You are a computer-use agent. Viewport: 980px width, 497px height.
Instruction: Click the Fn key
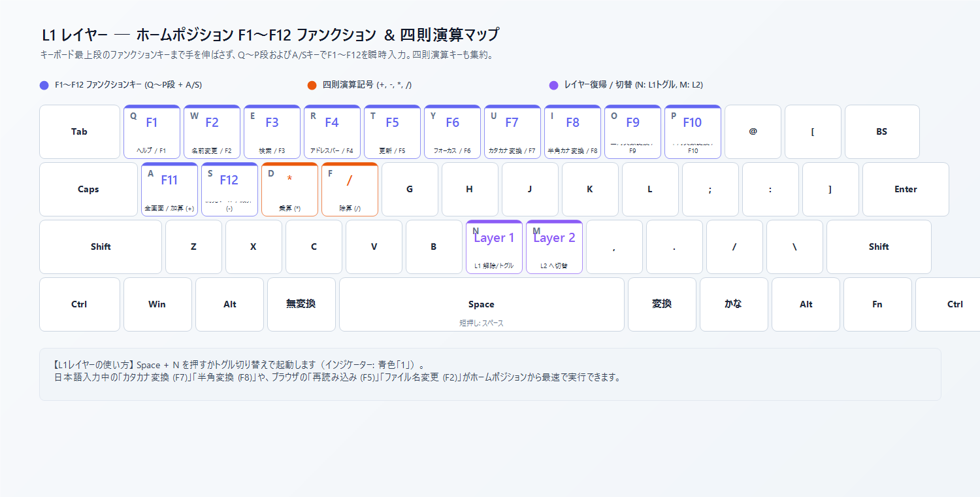point(877,304)
